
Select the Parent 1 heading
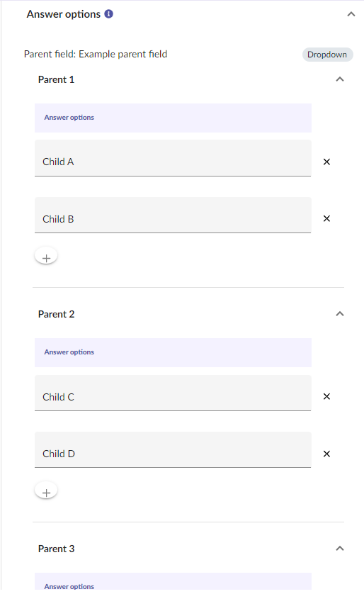coord(57,79)
